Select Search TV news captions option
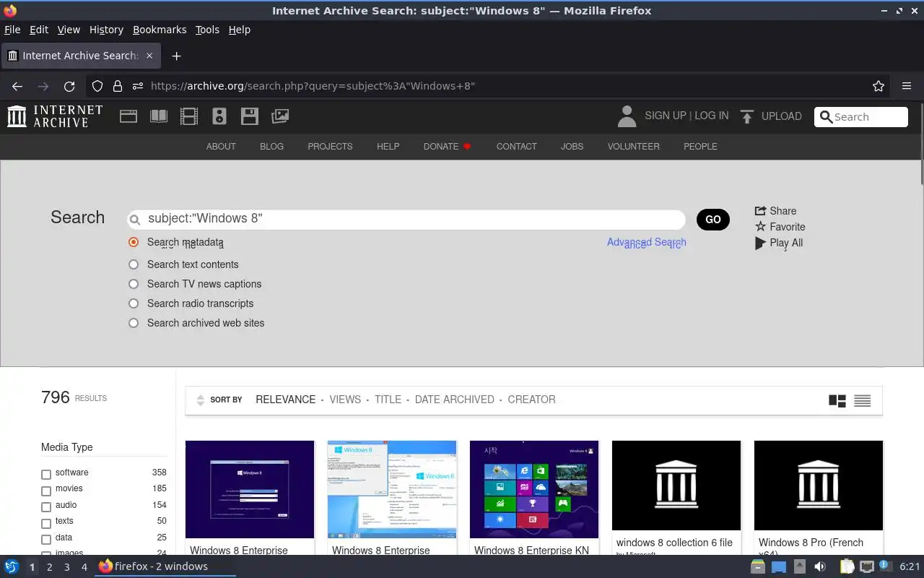Image resolution: width=924 pixels, height=578 pixels. [x=134, y=284]
